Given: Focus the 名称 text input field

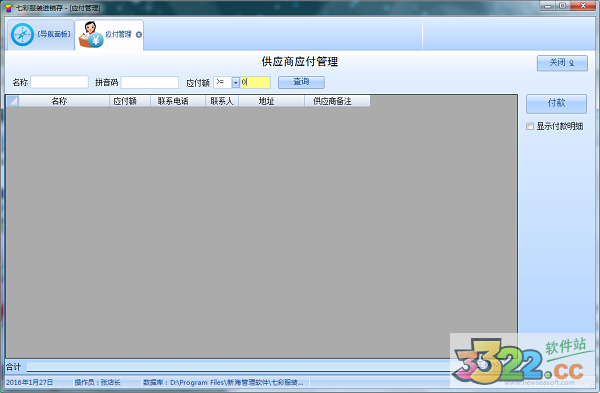Looking at the screenshot, I should click(x=59, y=82).
